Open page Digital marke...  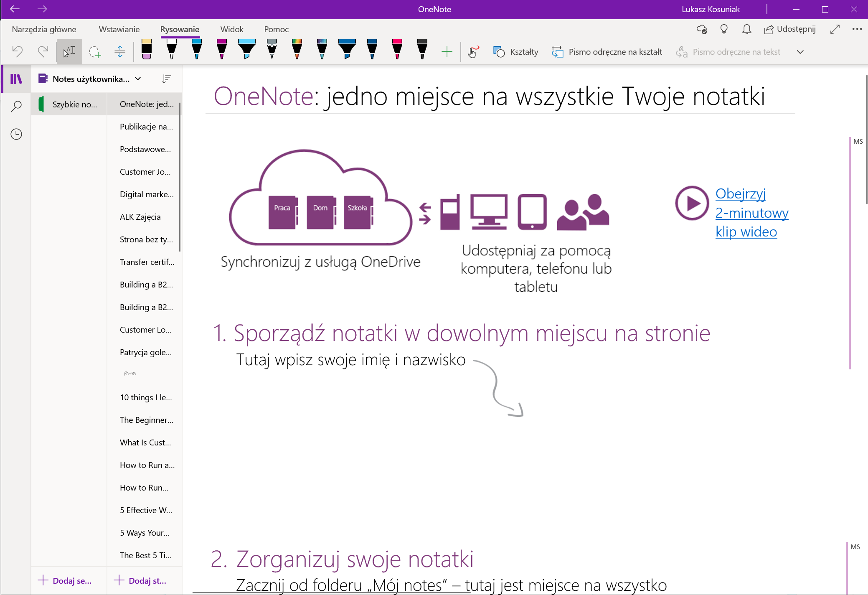(x=145, y=194)
